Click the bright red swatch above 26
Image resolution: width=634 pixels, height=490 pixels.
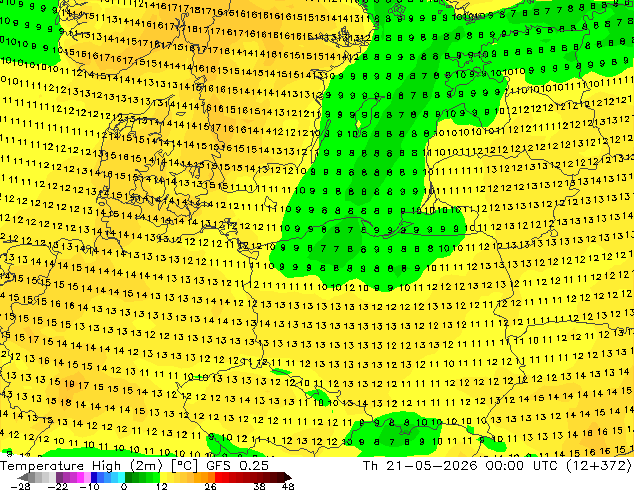[x=218, y=477]
